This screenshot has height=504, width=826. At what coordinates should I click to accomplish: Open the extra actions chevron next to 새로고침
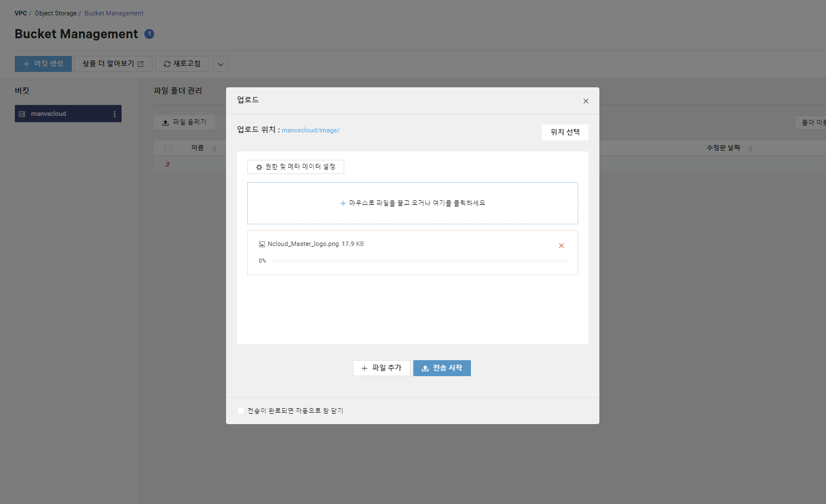click(220, 63)
